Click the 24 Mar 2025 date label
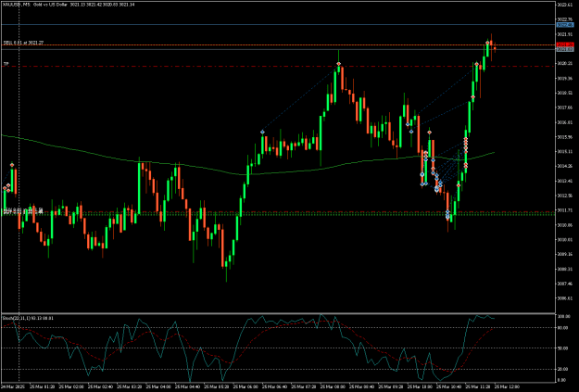This screenshot has width=579, height=392. coord(11,386)
